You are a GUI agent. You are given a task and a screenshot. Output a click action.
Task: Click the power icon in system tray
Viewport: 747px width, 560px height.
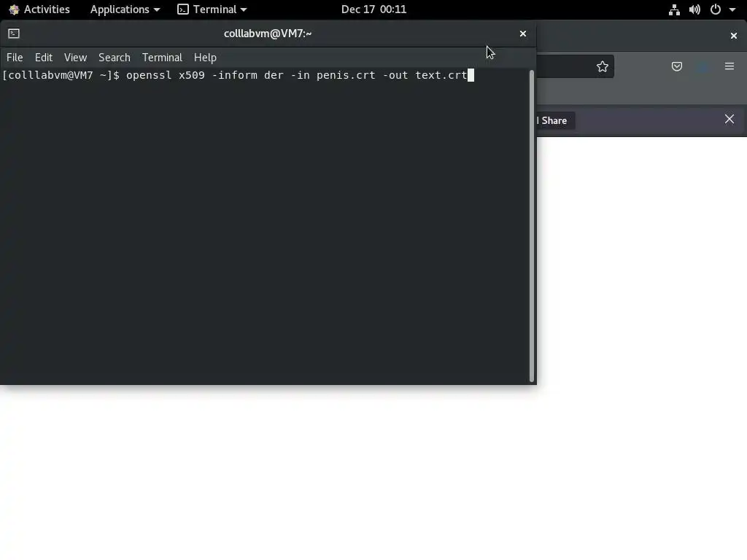click(715, 9)
